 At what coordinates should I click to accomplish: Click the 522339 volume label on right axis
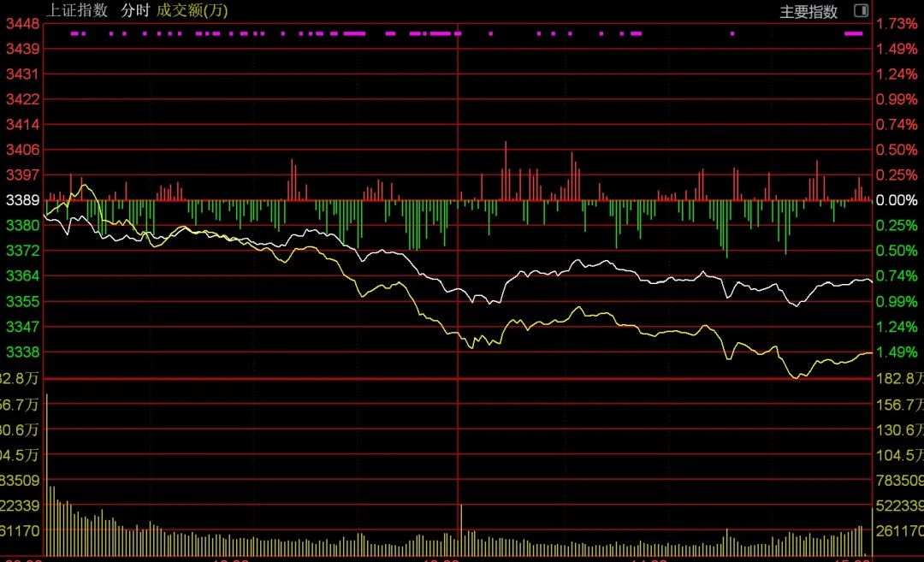(900, 506)
